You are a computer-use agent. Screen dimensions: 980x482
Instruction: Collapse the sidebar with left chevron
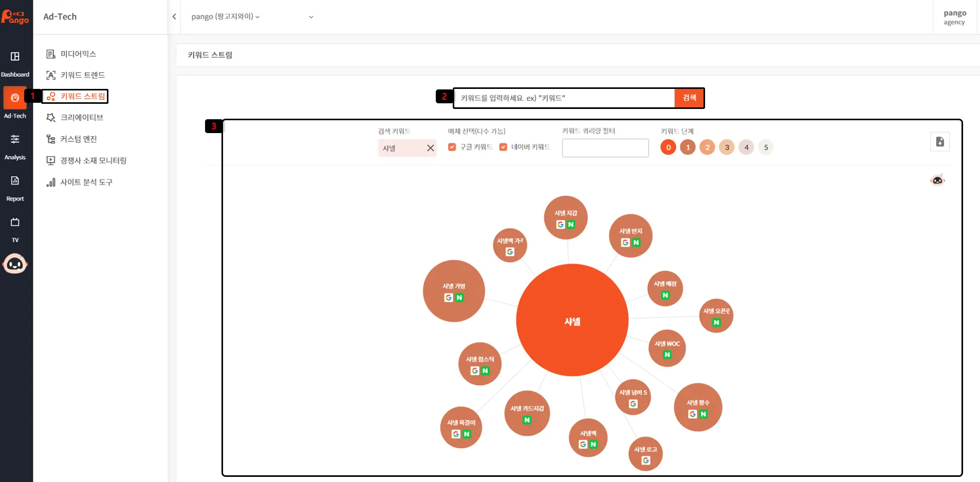coord(174,17)
